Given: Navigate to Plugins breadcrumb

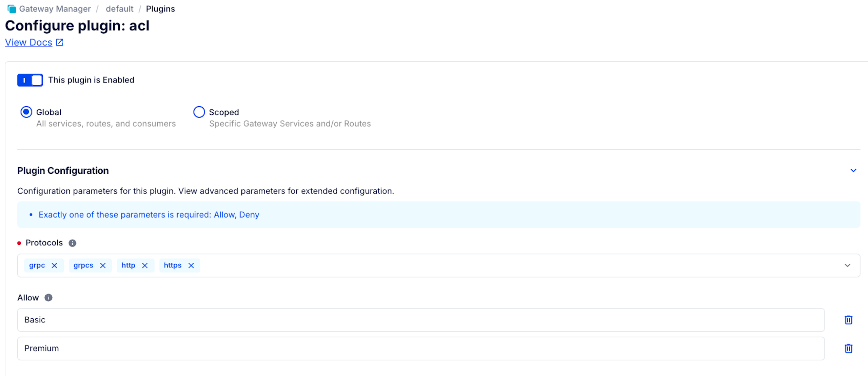Looking at the screenshot, I should tap(160, 9).
